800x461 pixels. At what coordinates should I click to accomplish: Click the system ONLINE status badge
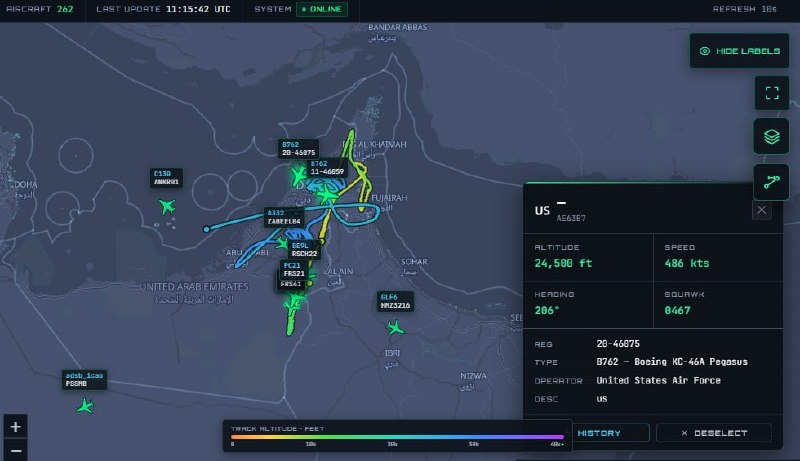[322, 9]
